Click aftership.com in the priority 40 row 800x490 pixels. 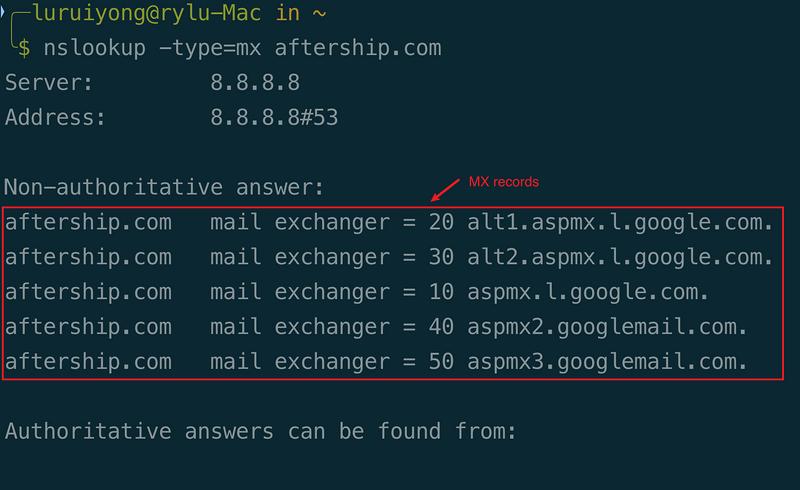point(88,327)
